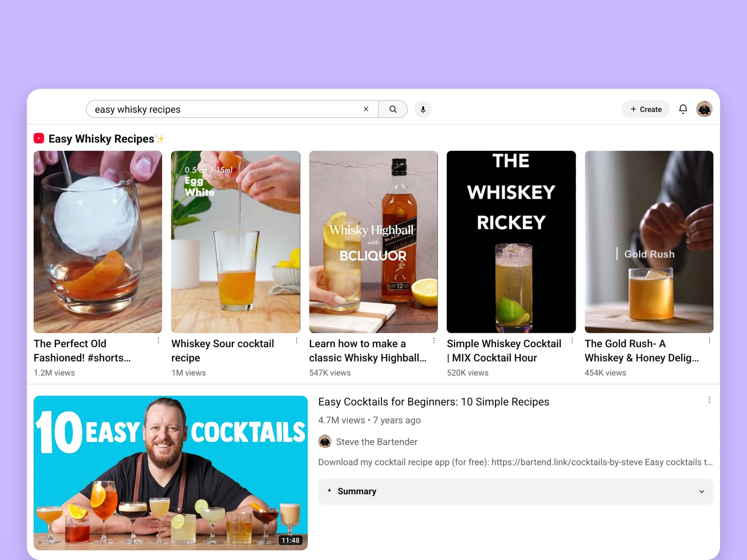747x560 pixels.
Task: Expand the Summary panel chevron
Action: point(702,491)
